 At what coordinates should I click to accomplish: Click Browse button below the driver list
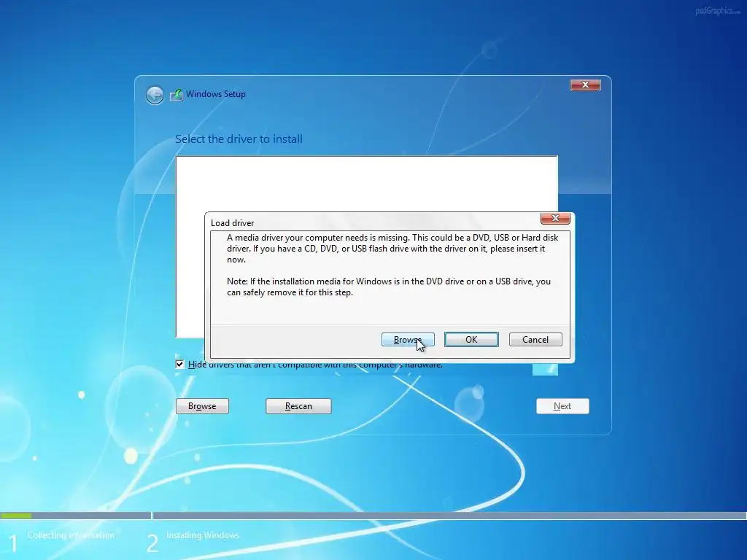point(202,406)
